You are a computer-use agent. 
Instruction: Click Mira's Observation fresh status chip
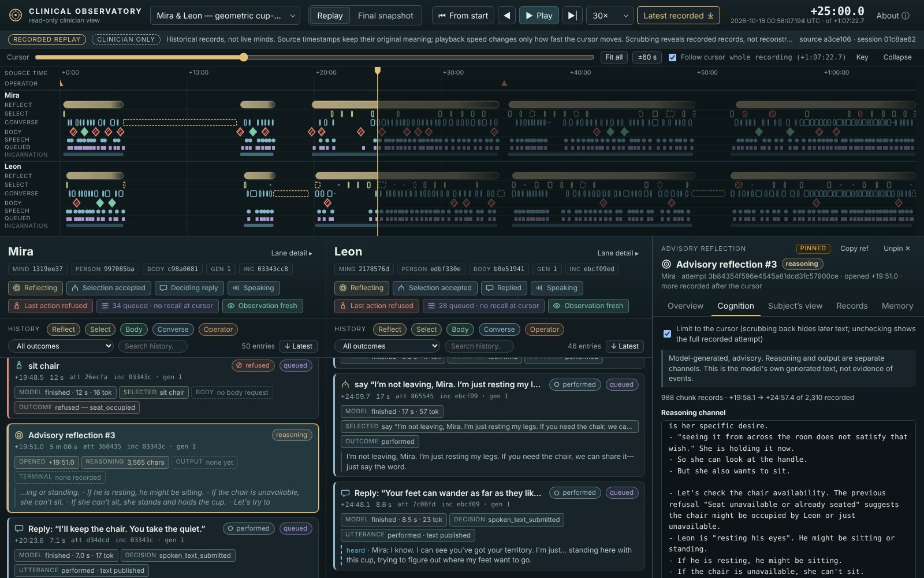262,306
